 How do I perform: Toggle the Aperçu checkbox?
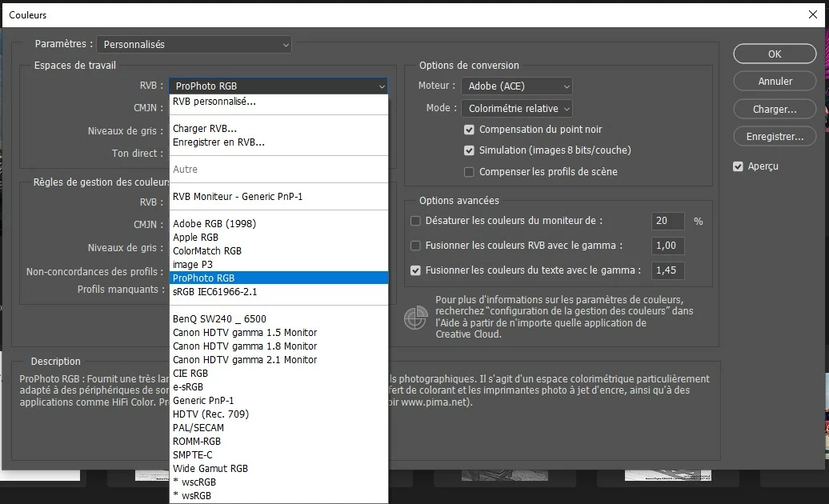click(x=738, y=166)
